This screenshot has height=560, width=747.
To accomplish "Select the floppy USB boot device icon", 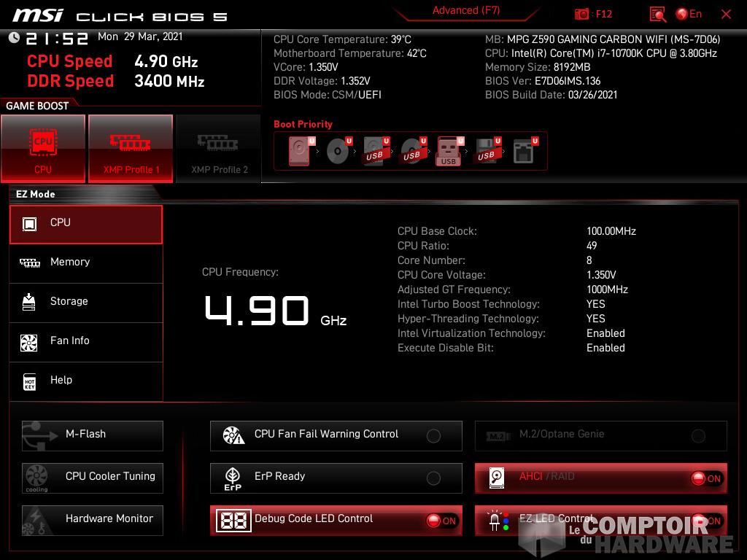I will coord(486,151).
